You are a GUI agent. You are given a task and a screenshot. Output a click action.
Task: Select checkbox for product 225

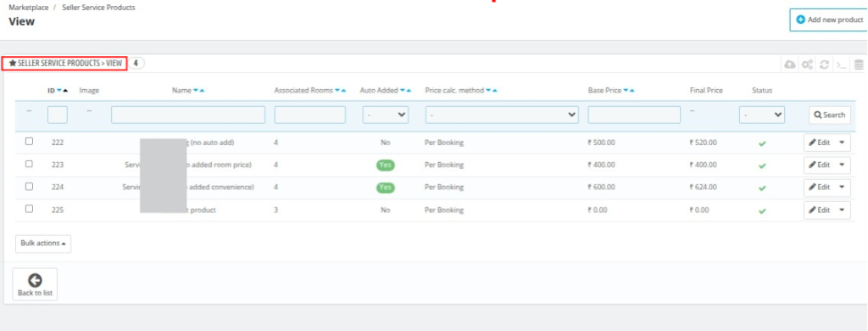point(30,209)
